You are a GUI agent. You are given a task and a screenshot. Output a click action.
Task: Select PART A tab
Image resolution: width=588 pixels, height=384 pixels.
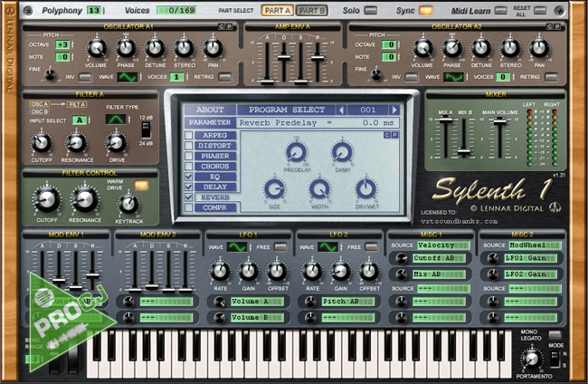click(x=278, y=11)
